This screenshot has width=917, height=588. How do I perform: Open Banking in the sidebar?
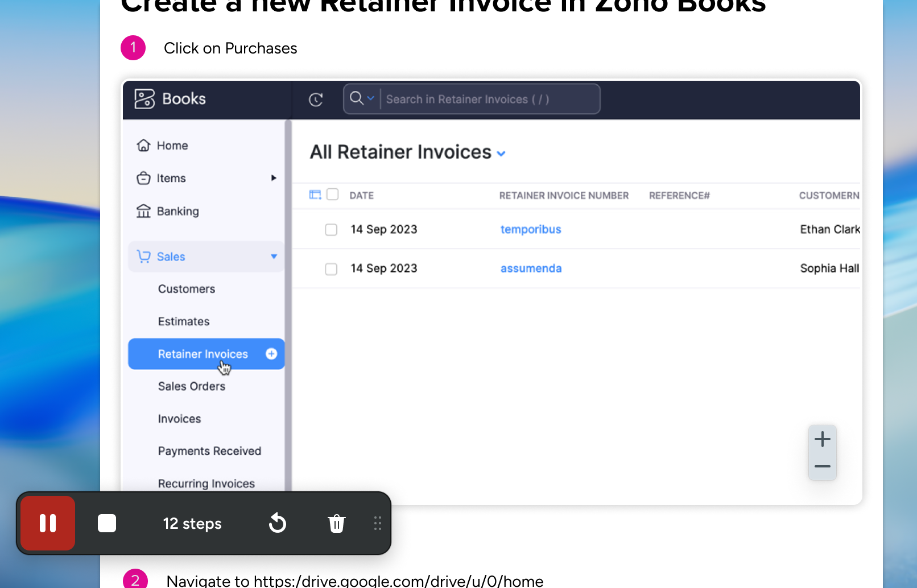(x=177, y=211)
